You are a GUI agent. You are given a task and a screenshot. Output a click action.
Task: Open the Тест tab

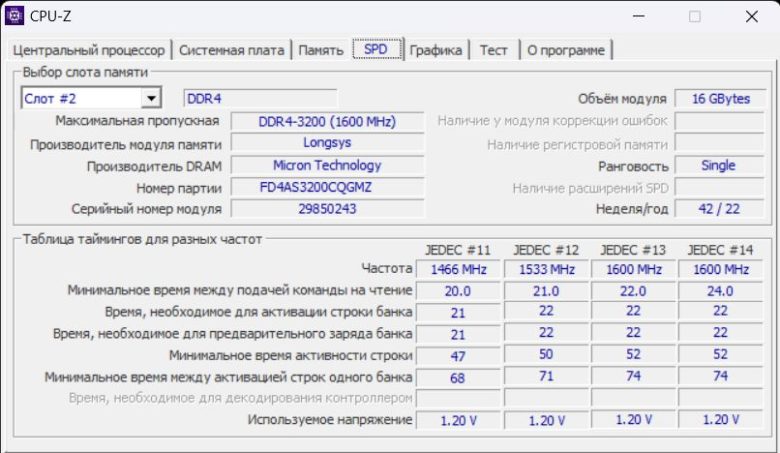pos(493,50)
